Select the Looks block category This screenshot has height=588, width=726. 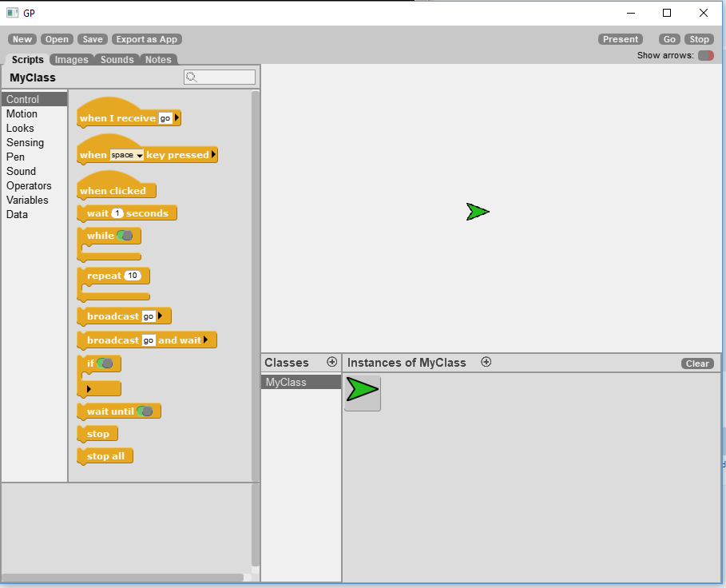34,128
